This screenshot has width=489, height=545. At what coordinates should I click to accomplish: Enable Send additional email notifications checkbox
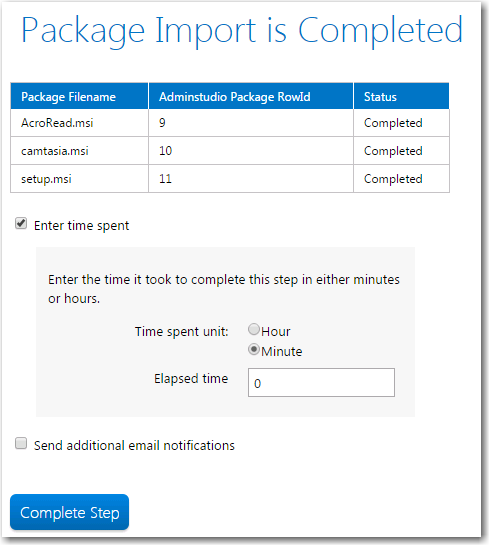pyautogui.click(x=21, y=444)
